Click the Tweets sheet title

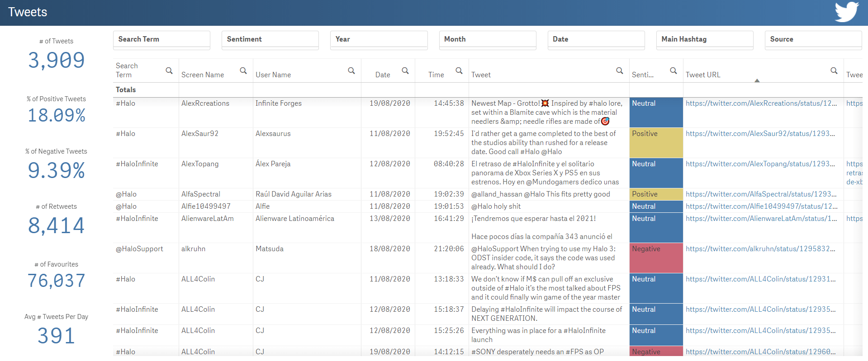coord(28,12)
